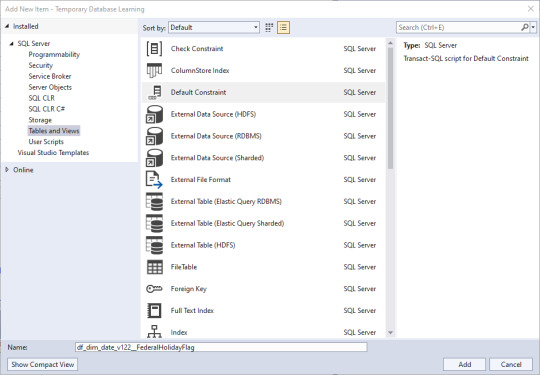Select Tables and Views category

54,131
